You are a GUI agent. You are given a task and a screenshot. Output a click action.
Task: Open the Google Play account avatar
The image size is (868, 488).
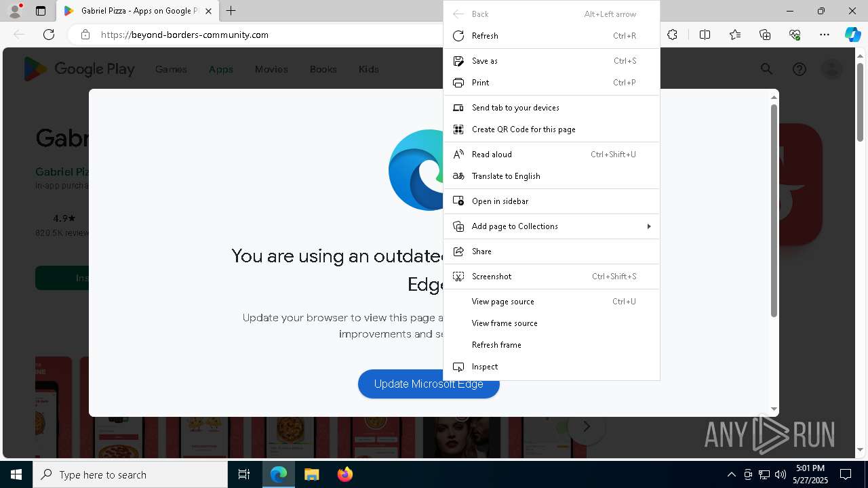coord(831,69)
